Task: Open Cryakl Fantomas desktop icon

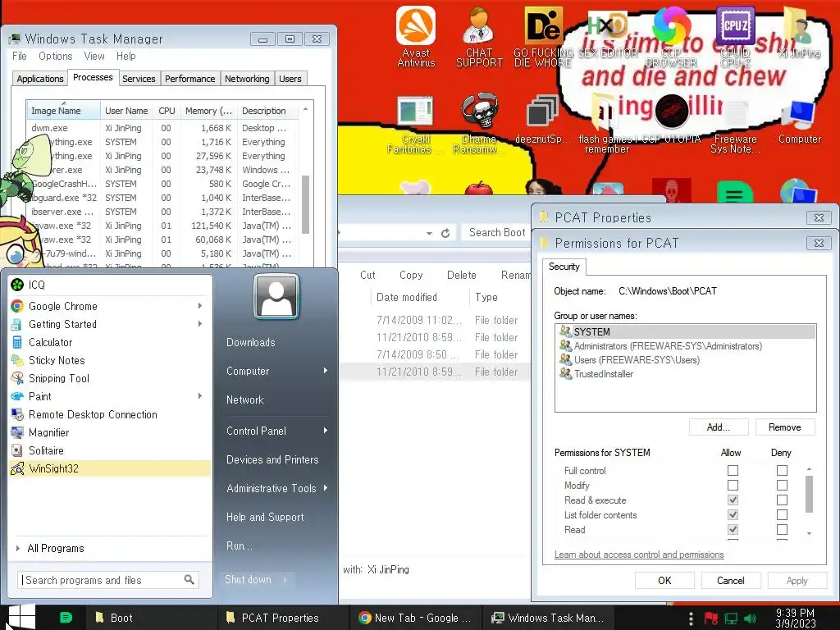Action: [x=415, y=123]
